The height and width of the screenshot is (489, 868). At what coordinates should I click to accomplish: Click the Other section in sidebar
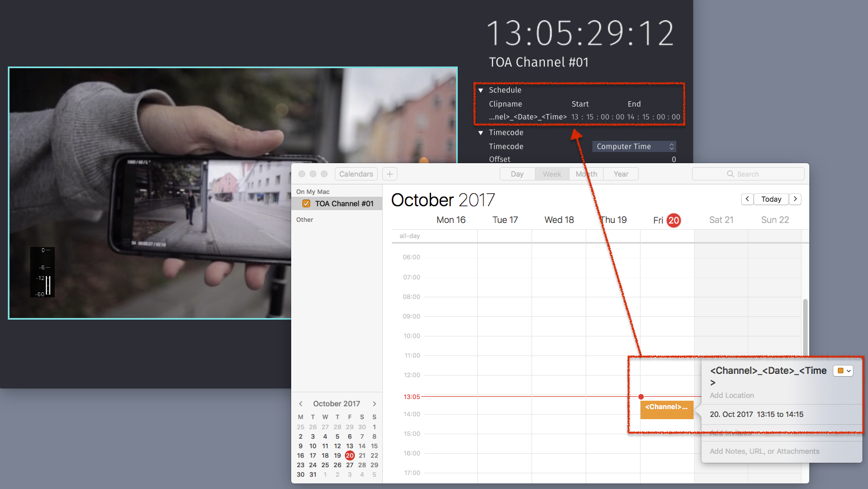(305, 220)
